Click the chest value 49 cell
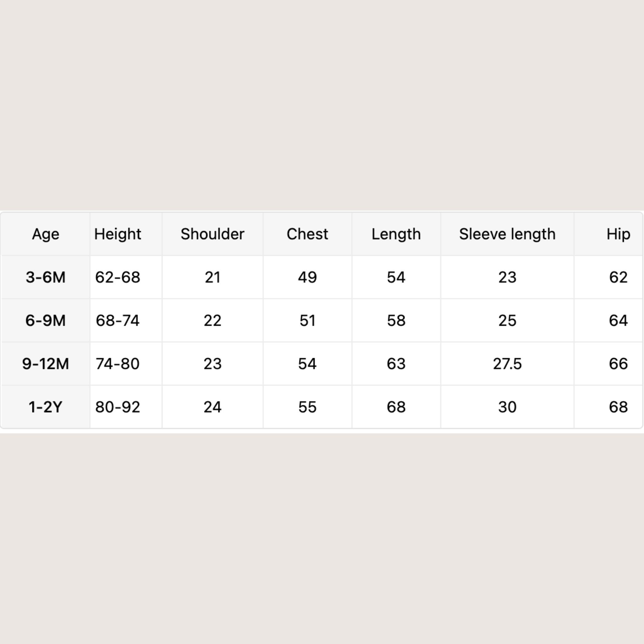 pyautogui.click(x=307, y=277)
